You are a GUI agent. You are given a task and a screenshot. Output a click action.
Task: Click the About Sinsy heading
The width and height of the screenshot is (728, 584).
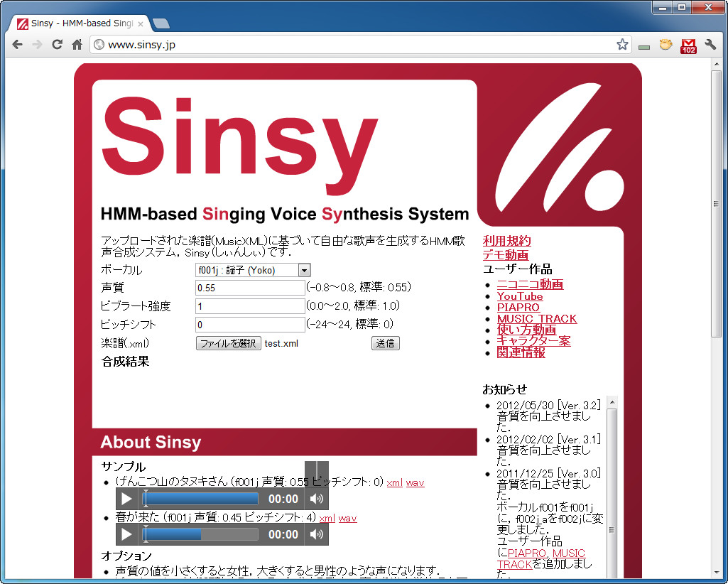151,442
